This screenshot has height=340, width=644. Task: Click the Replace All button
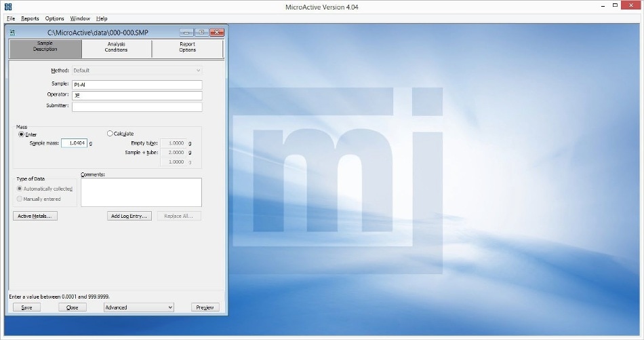point(179,216)
